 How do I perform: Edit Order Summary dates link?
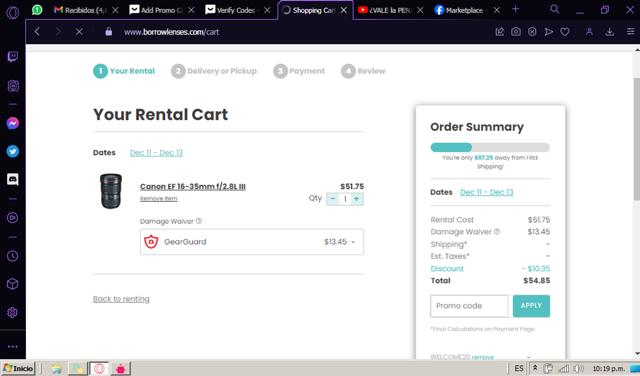(x=487, y=192)
